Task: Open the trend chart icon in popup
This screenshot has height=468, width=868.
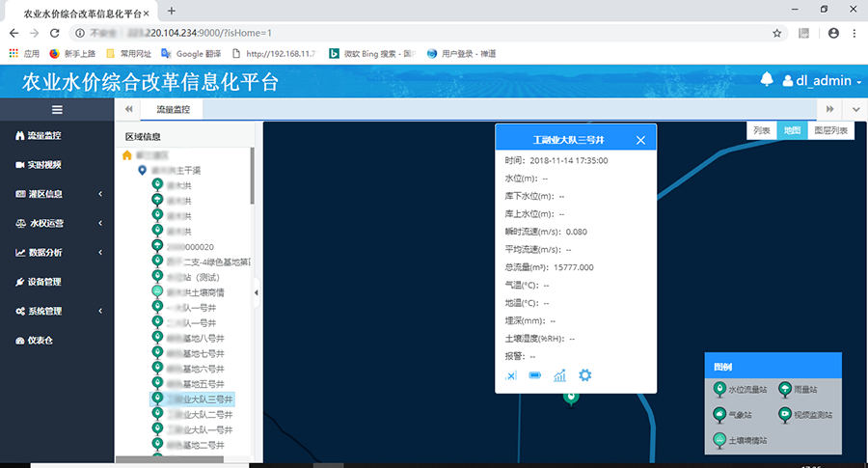Action: 559,375
